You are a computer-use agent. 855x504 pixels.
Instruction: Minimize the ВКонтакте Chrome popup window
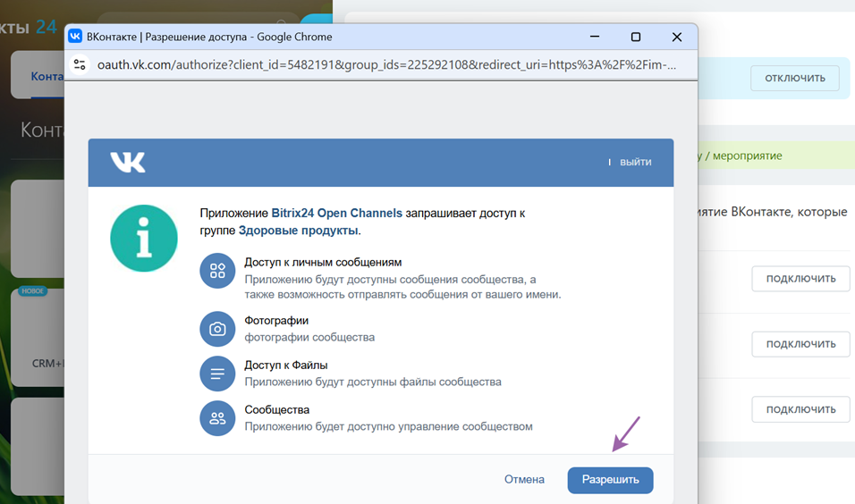(x=595, y=37)
